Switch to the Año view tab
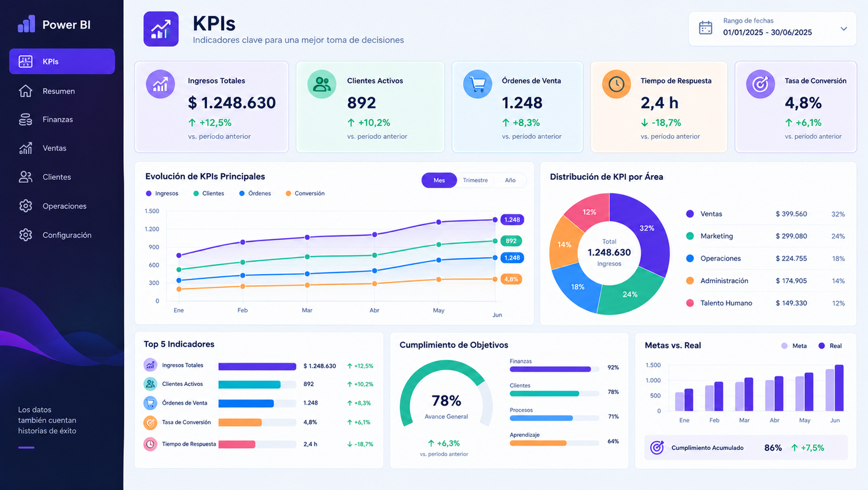The image size is (868, 490). coord(510,180)
